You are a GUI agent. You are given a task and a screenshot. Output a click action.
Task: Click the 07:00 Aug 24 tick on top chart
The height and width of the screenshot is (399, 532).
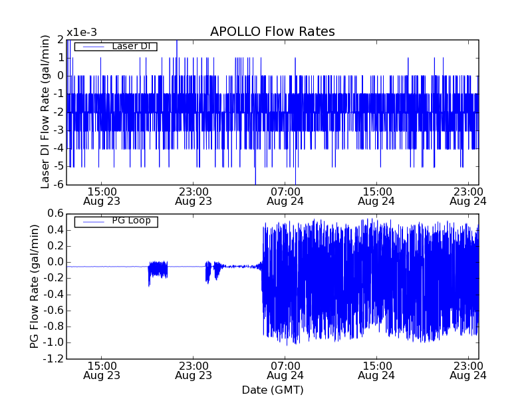point(285,196)
